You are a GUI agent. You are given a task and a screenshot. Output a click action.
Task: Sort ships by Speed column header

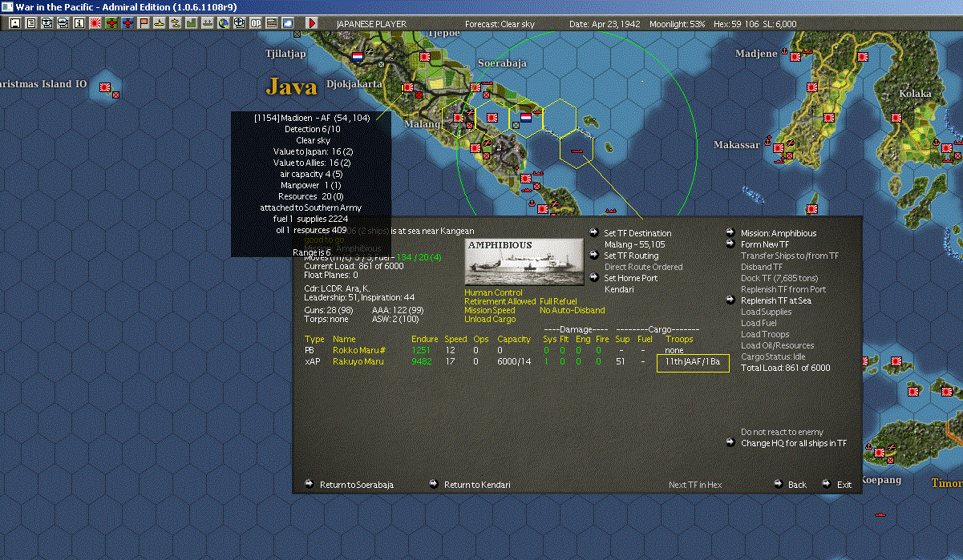coord(455,339)
